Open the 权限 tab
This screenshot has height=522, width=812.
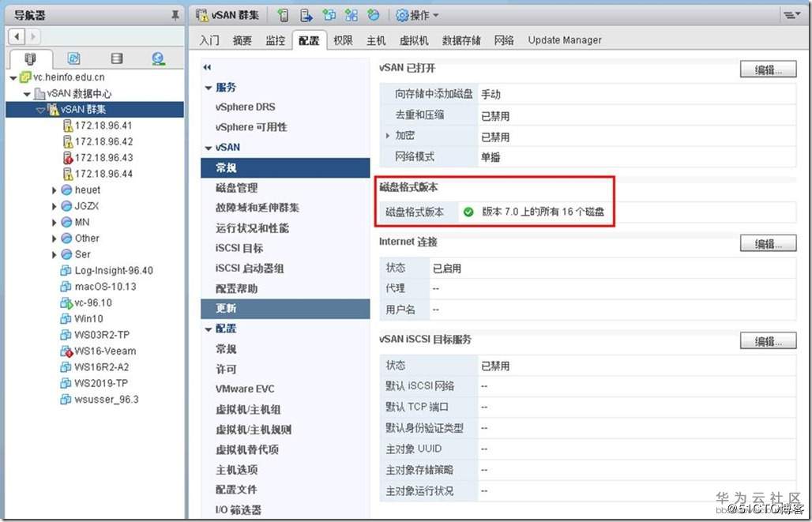point(343,40)
